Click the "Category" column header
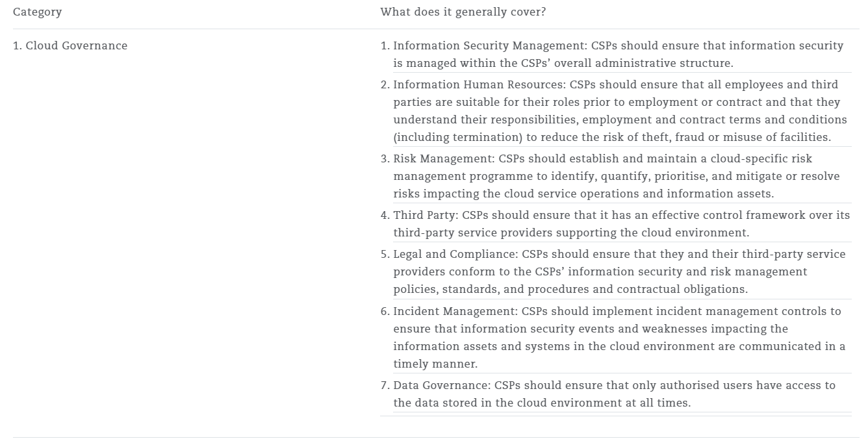Screen dimensions: 868x441 (37, 12)
